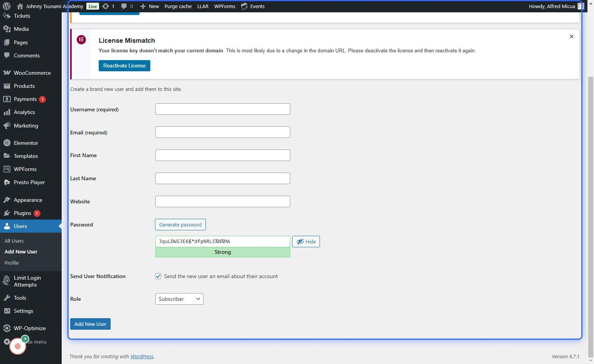Open the New content menu in admin bar
This screenshot has width=594, height=364.
[150, 6]
